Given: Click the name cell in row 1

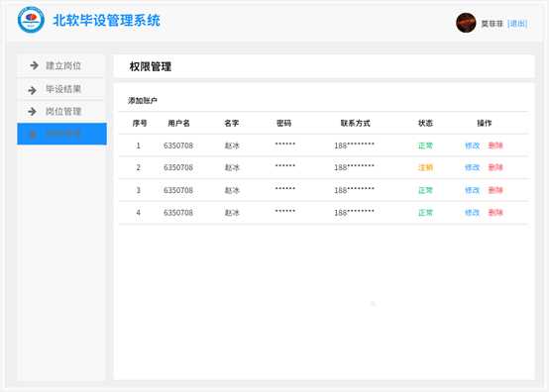Looking at the screenshot, I should 232,146.
